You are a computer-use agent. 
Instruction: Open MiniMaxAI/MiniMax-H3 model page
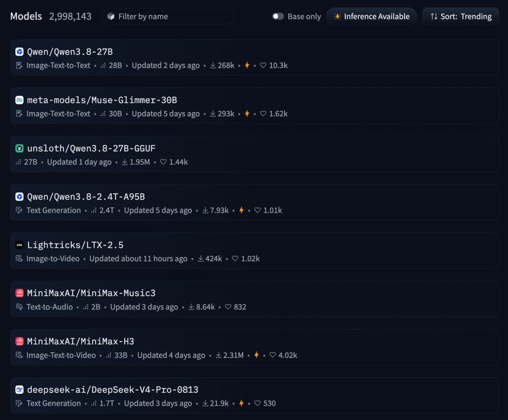(81, 341)
